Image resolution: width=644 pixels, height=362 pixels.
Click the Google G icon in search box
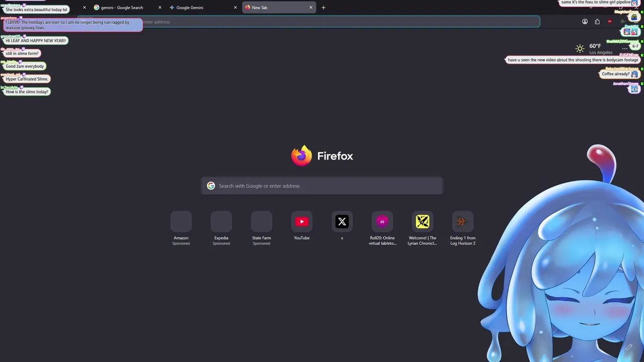click(x=211, y=186)
